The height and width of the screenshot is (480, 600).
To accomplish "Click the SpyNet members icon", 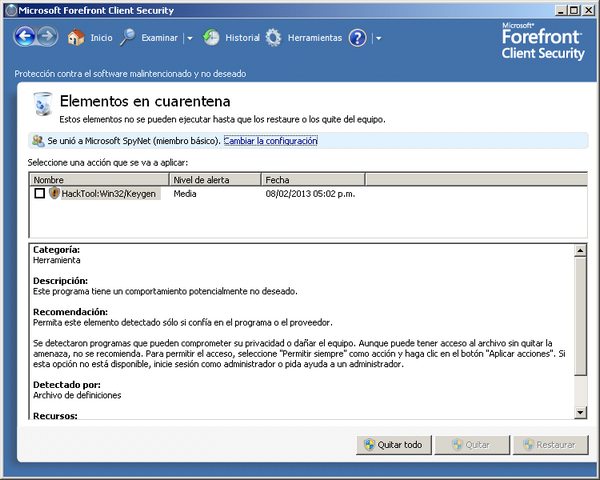I will (38, 141).
